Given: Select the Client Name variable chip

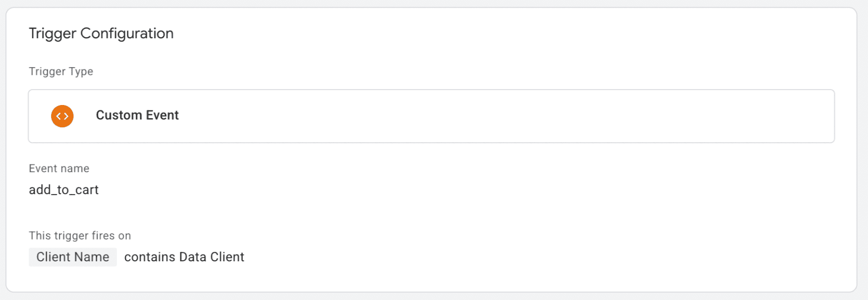Looking at the screenshot, I should click(72, 257).
